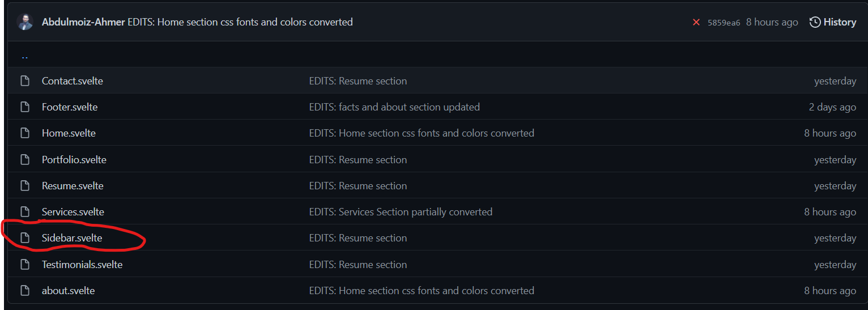
Task: Open commit hash 5859ea6
Action: pos(724,23)
